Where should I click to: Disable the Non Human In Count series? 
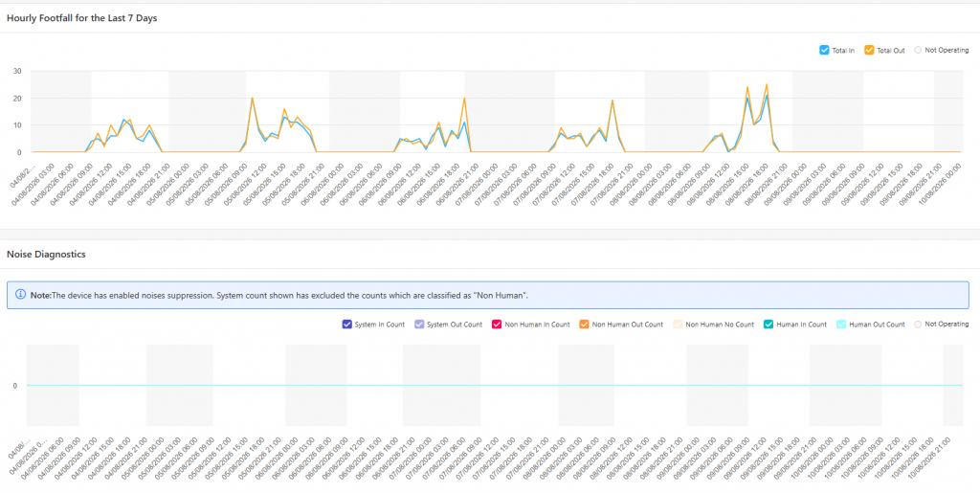point(498,325)
